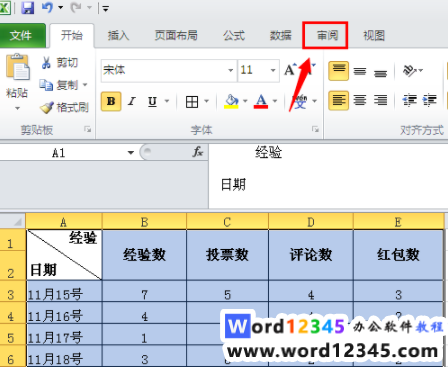Switch to the 开始 (Home) ribbon tab
This screenshot has height=367, width=448.
point(72,35)
